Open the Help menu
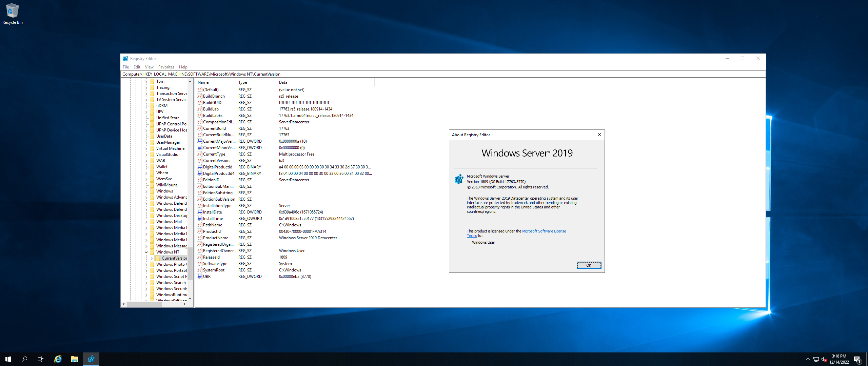This screenshot has height=366, width=868. coord(183,67)
